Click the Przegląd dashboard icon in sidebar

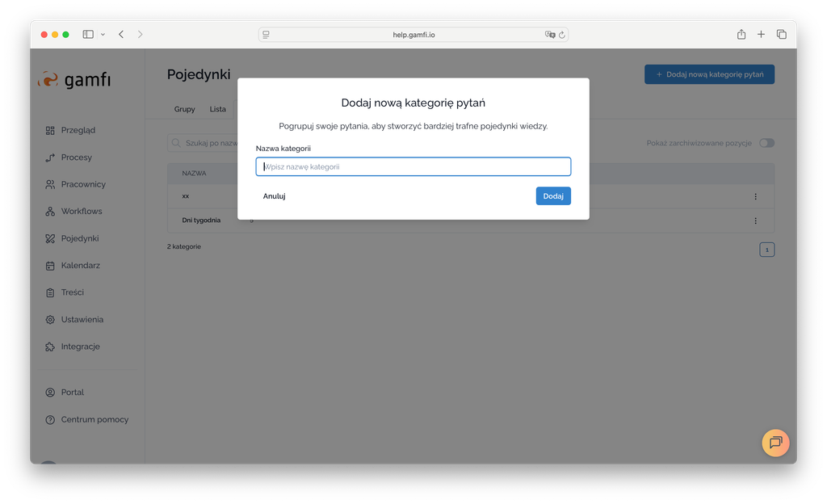coord(50,130)
